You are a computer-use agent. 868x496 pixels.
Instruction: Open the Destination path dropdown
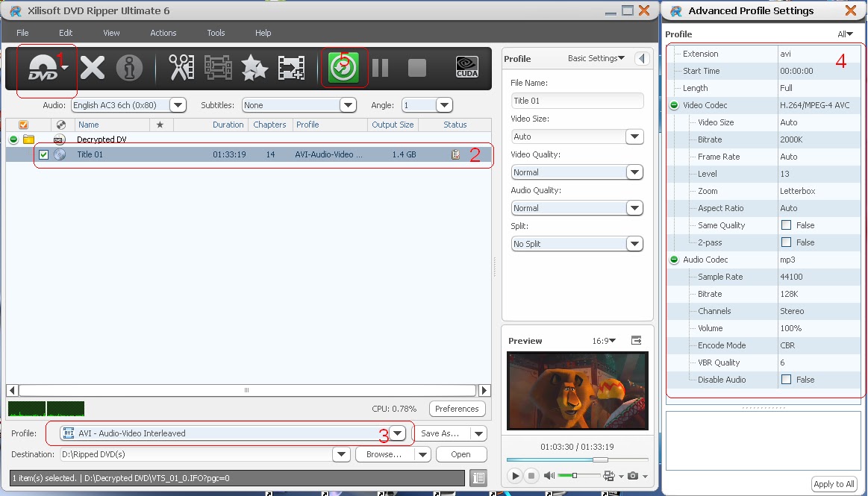click(342, 454)
